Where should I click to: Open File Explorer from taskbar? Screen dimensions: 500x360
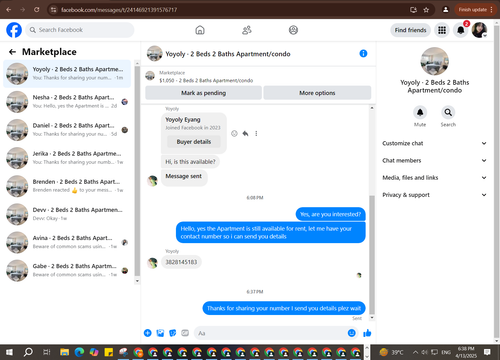[x=64, y=352]
